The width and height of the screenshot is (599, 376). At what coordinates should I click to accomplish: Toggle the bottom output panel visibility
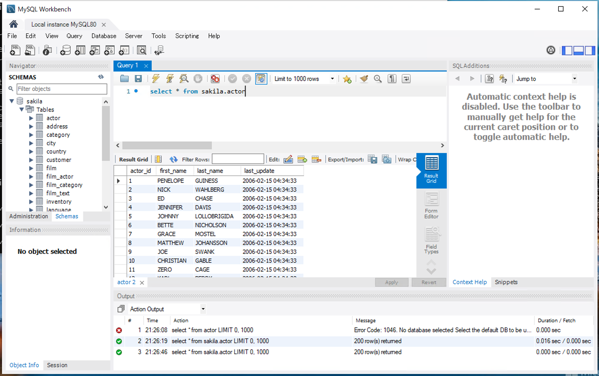point(578,50)
